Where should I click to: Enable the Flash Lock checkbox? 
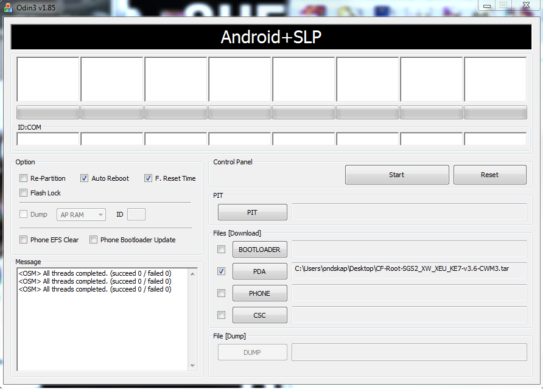click(x=23, y=193)
